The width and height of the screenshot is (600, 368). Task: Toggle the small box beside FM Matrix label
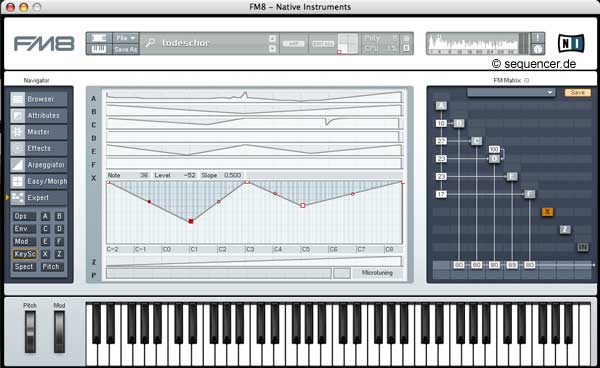pyautogui.click(x=527, y=80)
